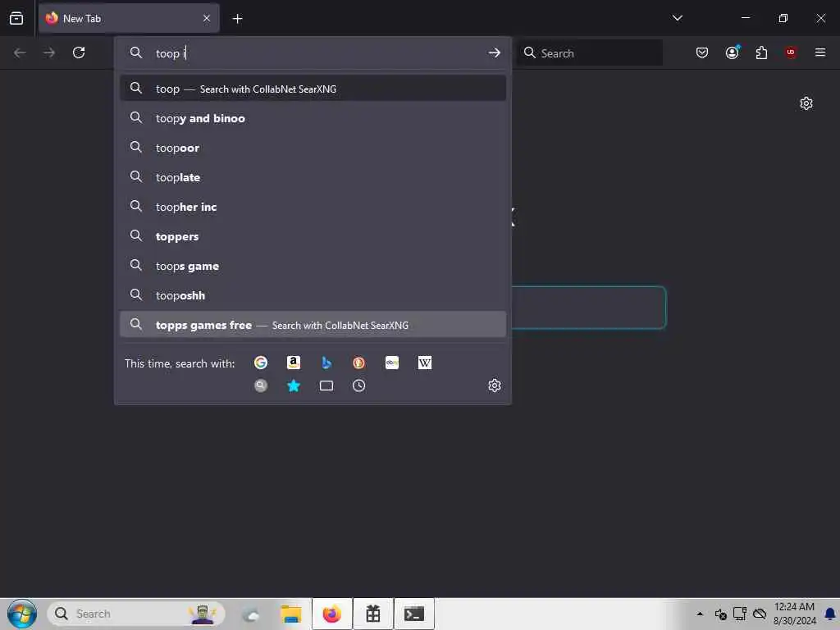Select suggestion 'toopoor'
Image resolution: width=840 pixels, height=630 pixels.
(x=313, y=148)
